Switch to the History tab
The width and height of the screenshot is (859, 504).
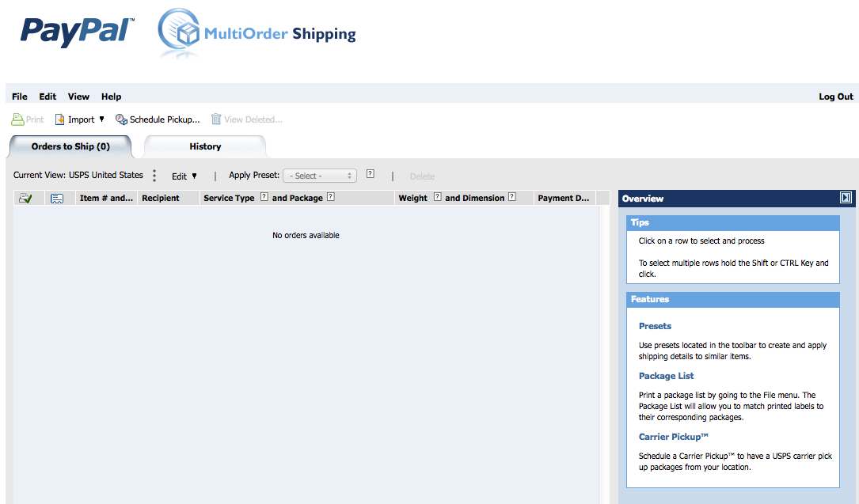pyautogui.click(x=205, y=146)
